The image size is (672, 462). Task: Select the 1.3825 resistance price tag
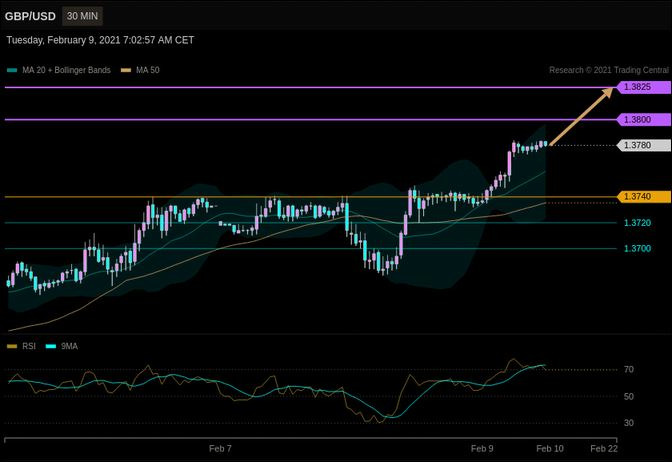[644, 87]
